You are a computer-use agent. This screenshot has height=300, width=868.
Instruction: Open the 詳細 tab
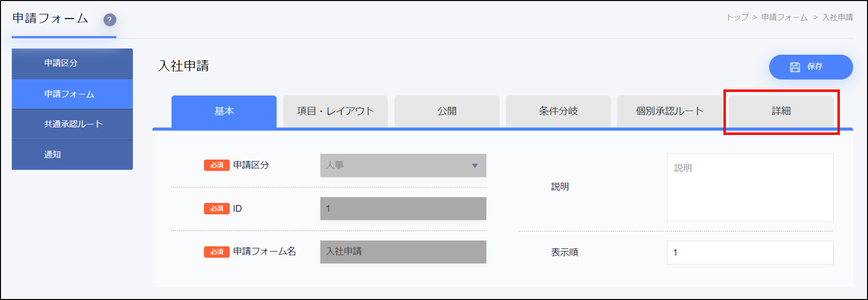(781, 112)
